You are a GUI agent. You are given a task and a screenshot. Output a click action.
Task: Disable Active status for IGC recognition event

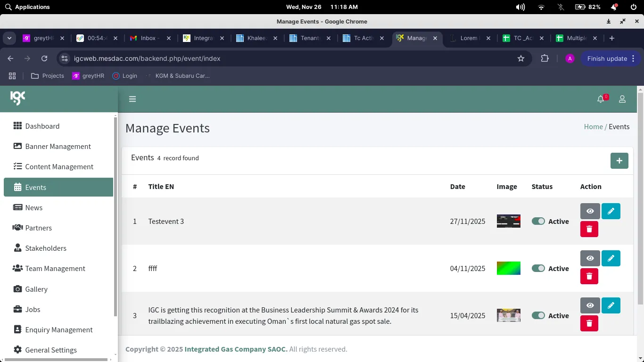click(538, 316)
